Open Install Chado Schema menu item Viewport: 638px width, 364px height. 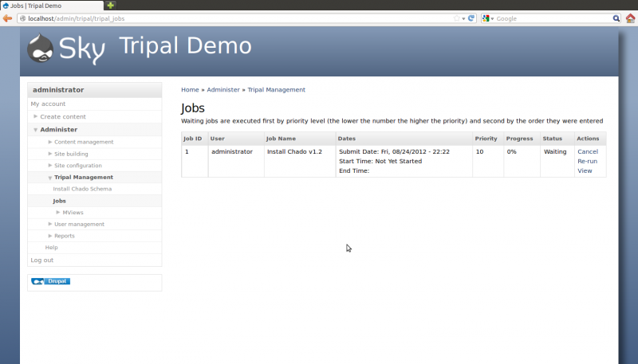pos(82,189)
